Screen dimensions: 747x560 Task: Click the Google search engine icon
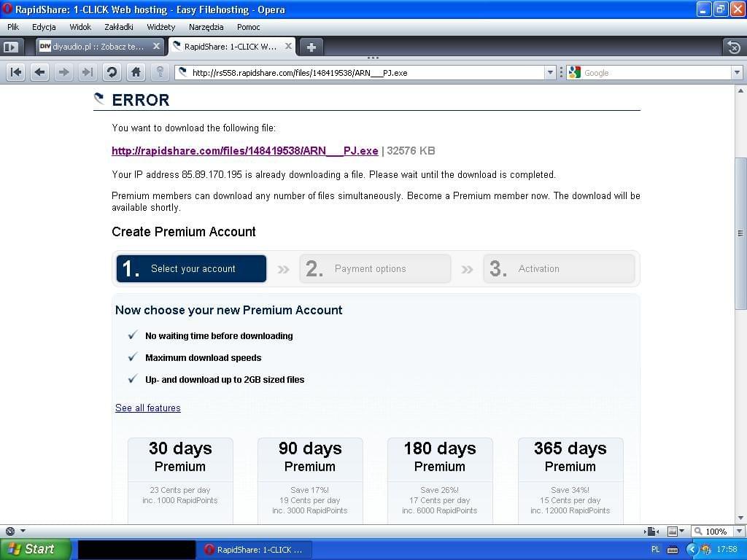tap(575, 72)
